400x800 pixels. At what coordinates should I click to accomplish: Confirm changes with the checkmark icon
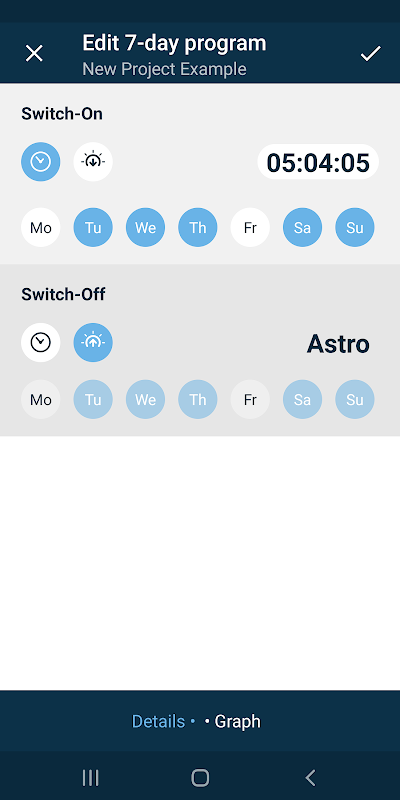pyautogui.click(x=370, y=53)
